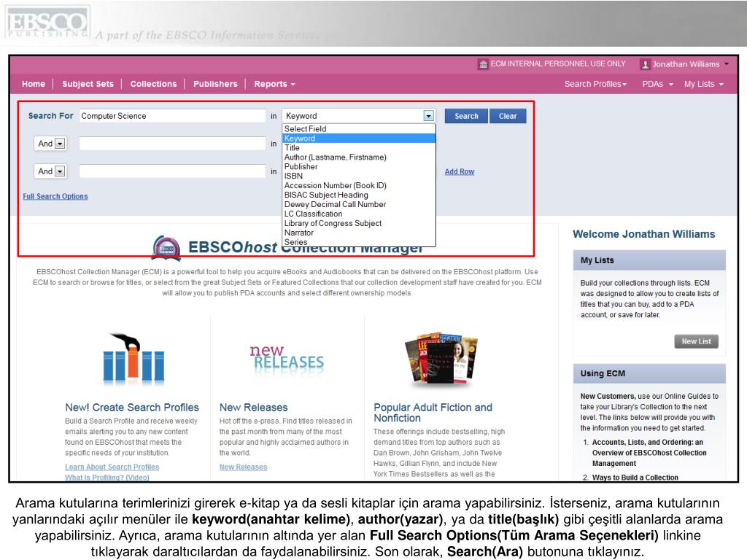Click Welcome Jonathan Williams heading
This screenshot has height=560, width=747.
[643, 234]
